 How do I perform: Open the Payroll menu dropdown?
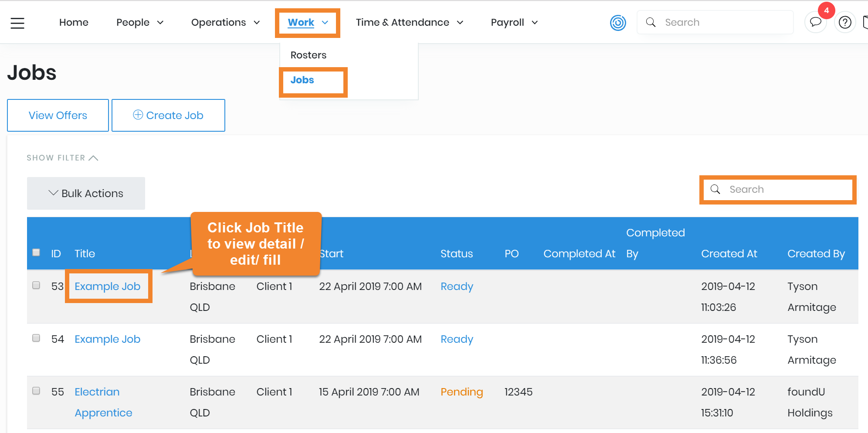pos(514,23)
